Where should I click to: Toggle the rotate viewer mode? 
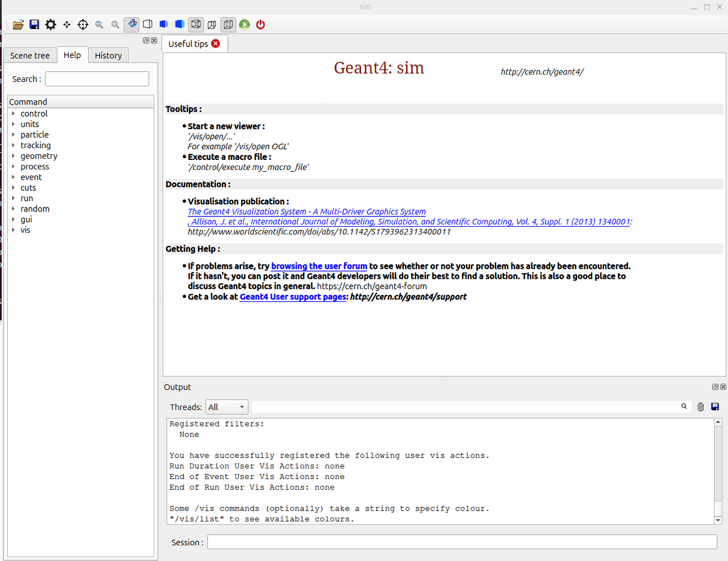(x=131, y=24)
